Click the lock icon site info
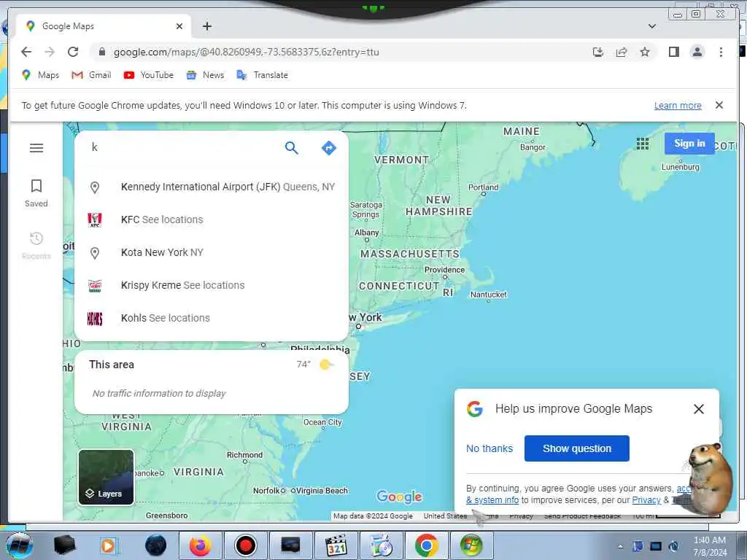The width and height of the screenshot is (747, 560). 101,52
